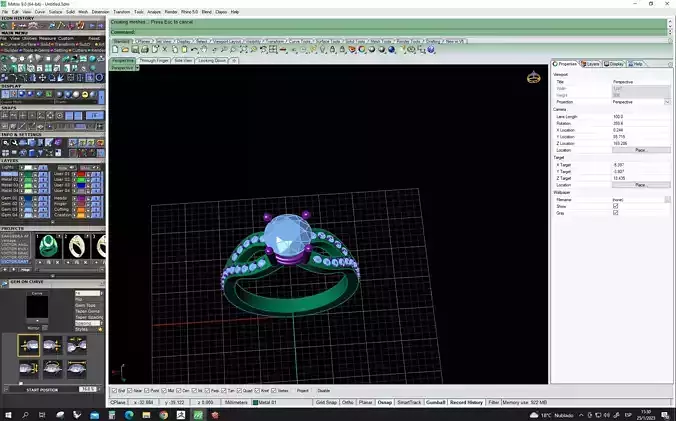676x421 pixels.
Task: Click the Paste clipboard icon
Action: point(184,50)
